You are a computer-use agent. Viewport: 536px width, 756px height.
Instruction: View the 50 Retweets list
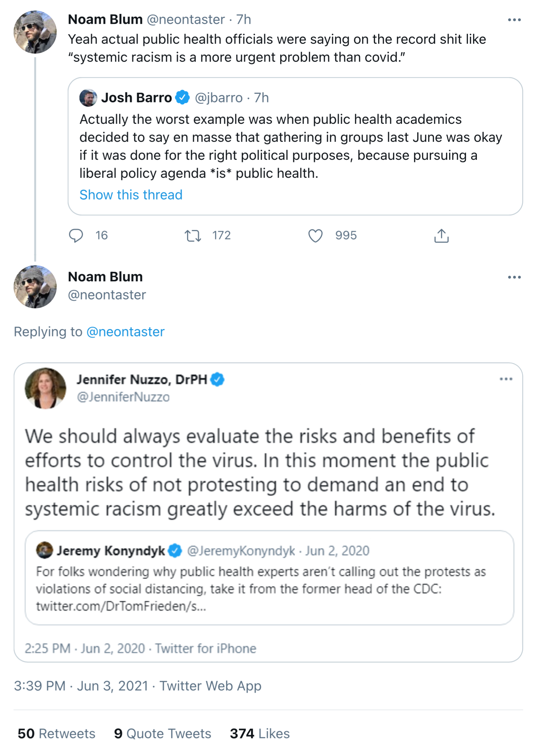[x=56, y=734]
